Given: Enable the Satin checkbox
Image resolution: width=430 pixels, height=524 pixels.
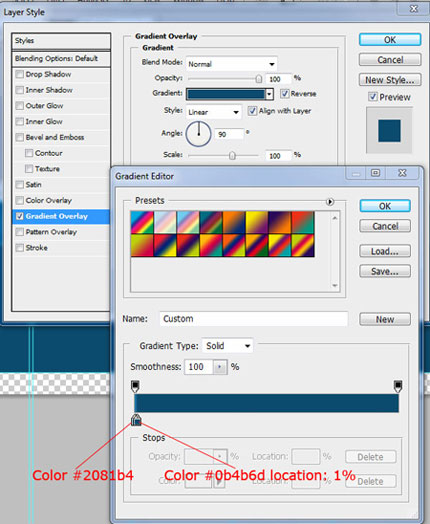Looking at the screenshot, I should point(20,184).
